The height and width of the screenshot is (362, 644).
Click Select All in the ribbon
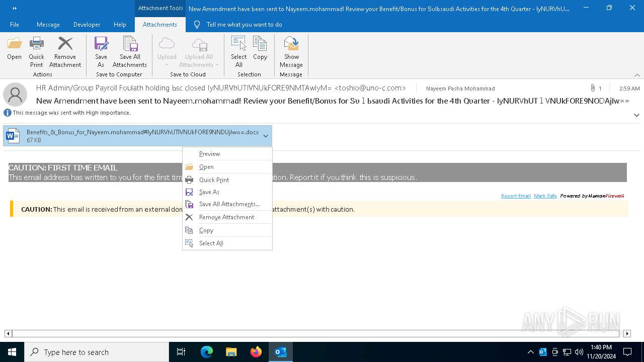tap(239, 52)
